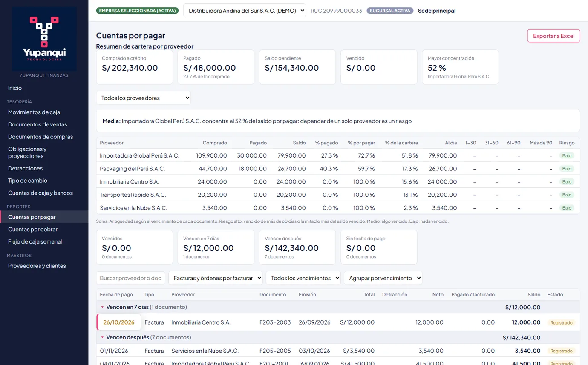588x365 pixels.
Task: Open the company selector Distribuidora Andina del Sur
Action: tap(245, 11)
